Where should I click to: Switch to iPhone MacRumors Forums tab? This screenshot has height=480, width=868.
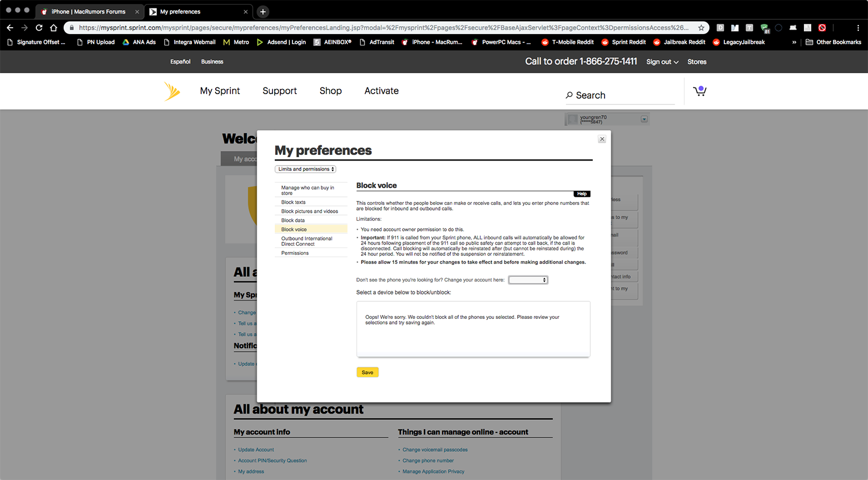click(89, 11)
